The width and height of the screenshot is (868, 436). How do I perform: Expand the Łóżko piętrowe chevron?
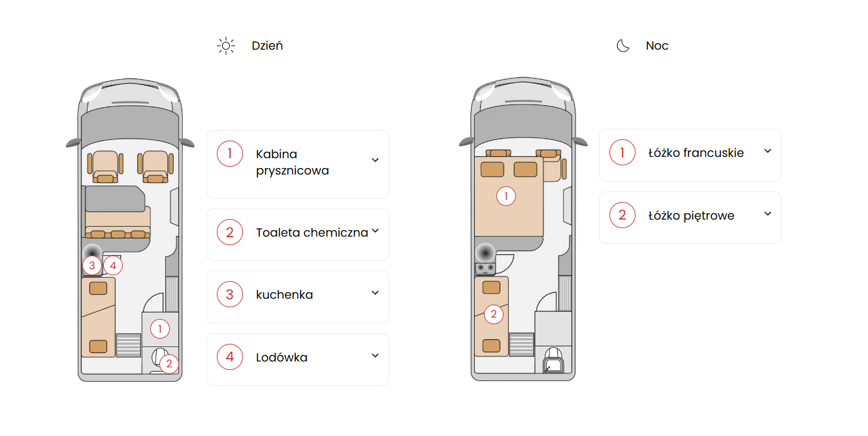[768, 214]
